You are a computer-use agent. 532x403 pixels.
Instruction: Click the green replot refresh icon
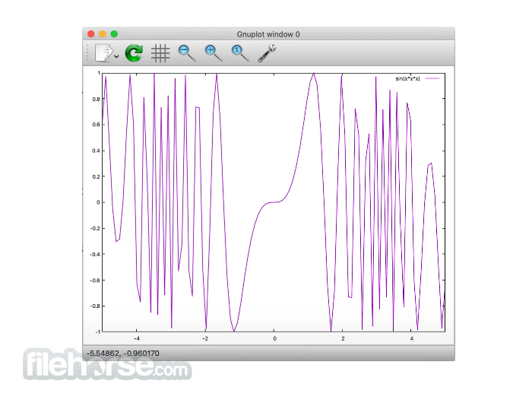click(x=134, y=53)
